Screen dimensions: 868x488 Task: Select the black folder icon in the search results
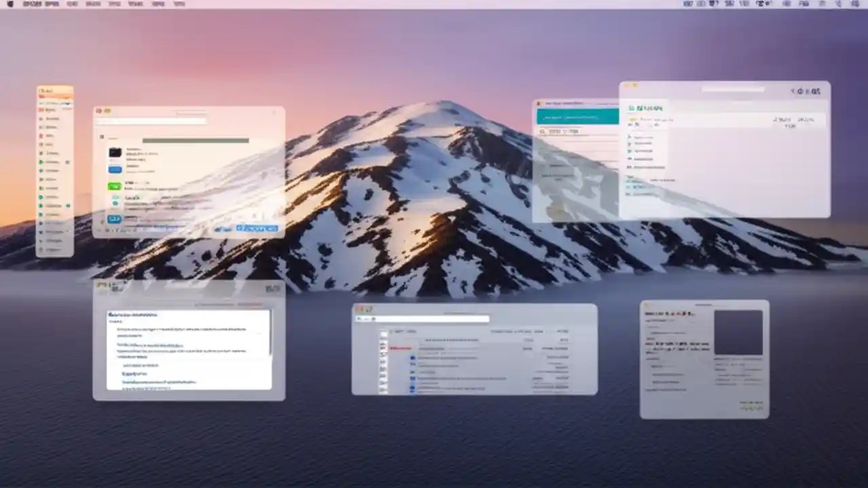[x=115, y=152]
